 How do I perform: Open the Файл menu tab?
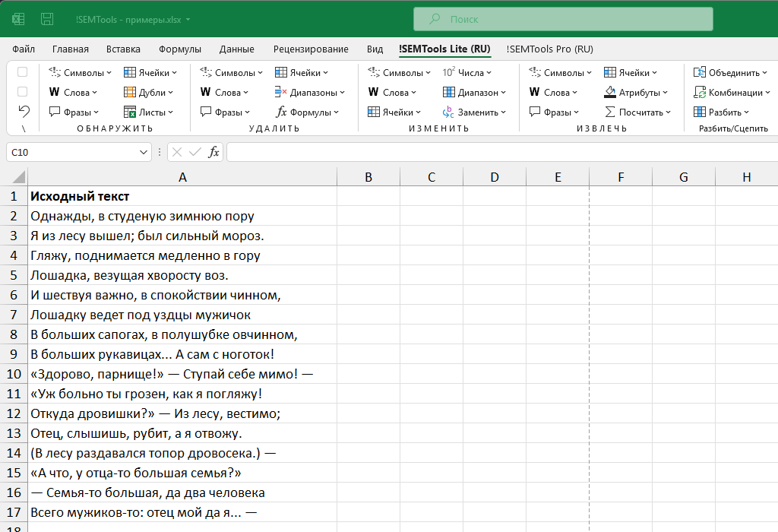click(24, 49)
